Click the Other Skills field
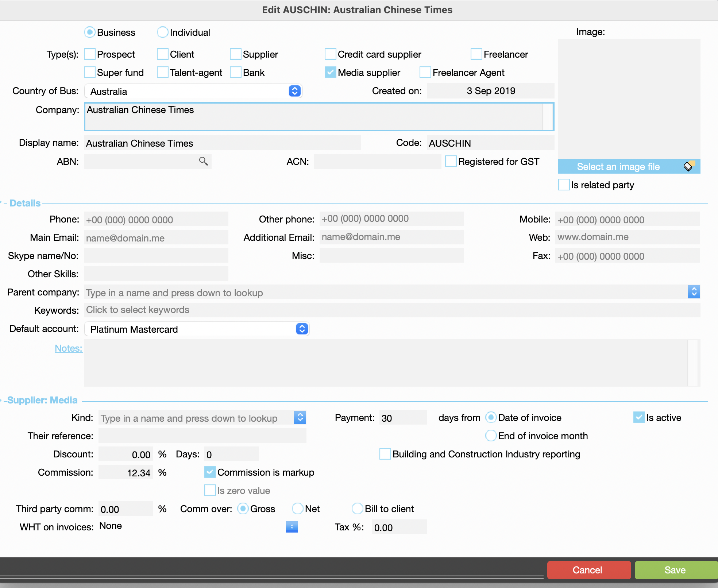Screen dimensions: 718x588 pos(156,274)
